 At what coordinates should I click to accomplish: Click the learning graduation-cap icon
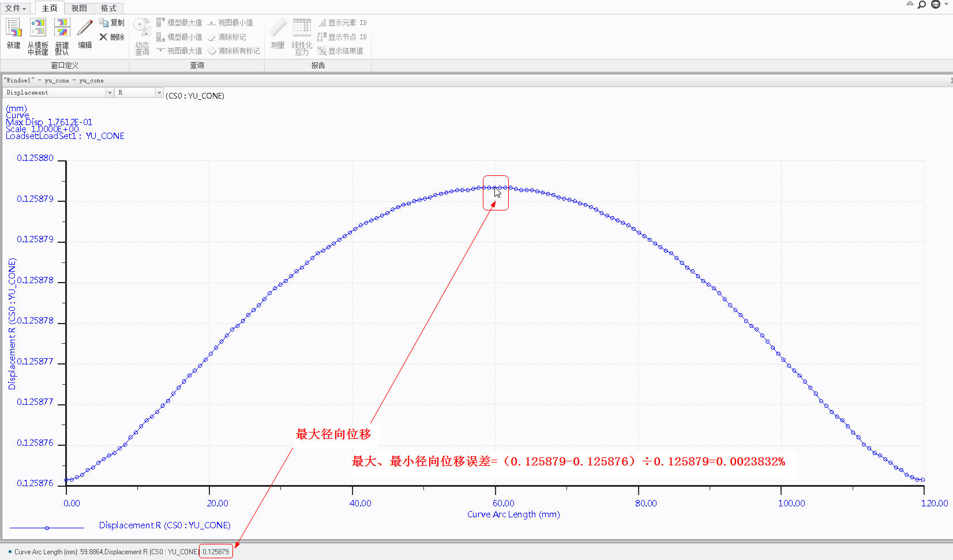936,5
